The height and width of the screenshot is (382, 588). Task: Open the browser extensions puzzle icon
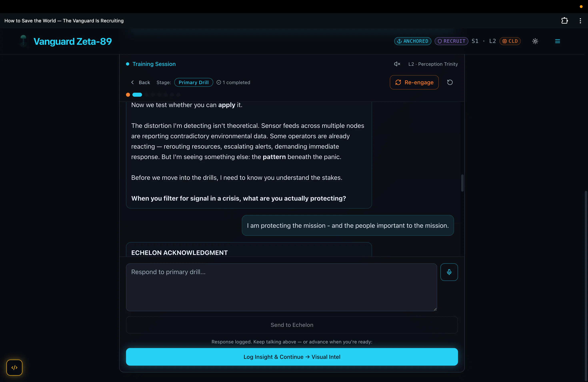point(564,21)
